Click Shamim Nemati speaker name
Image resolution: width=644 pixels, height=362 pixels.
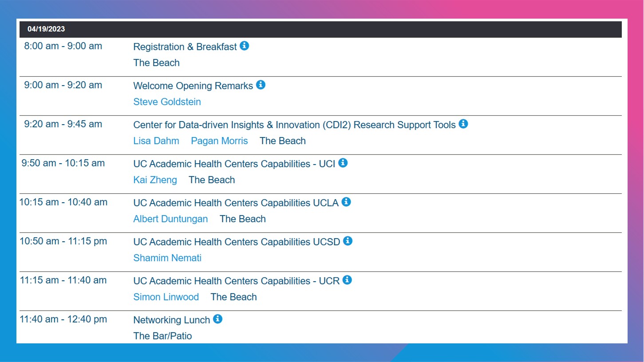tap(167, 258)
